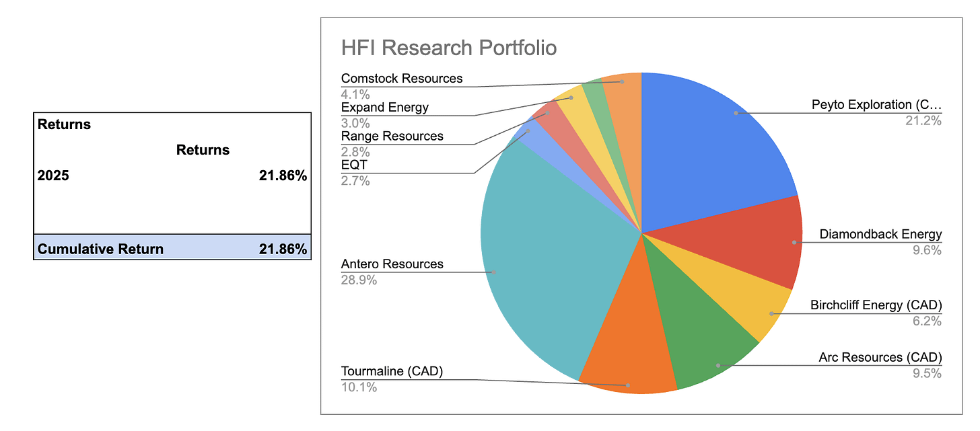
Task: Click the chart title HFI Research Portfolio
Action: tap(449, 48)
